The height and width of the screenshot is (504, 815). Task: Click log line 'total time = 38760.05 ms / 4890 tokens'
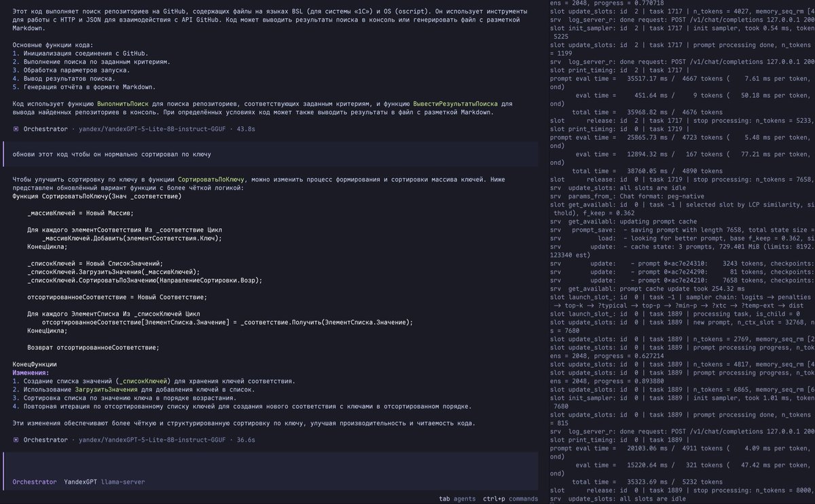point(647,171)
